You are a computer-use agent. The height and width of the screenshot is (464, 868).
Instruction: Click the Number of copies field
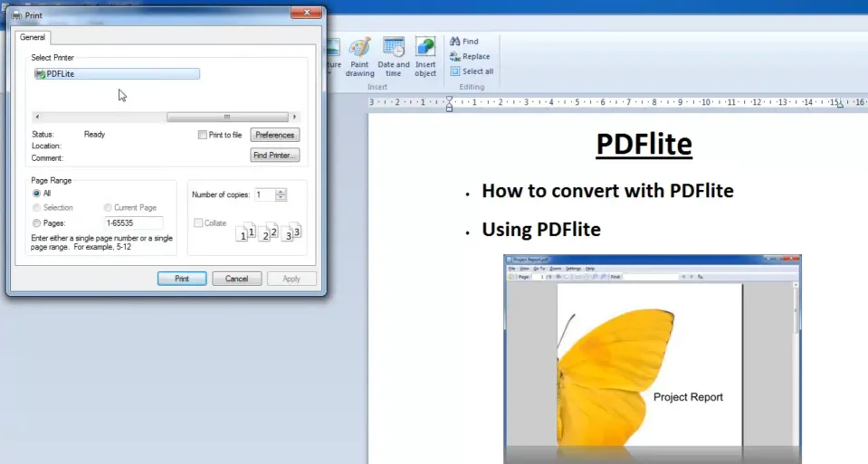coord(264,194)
